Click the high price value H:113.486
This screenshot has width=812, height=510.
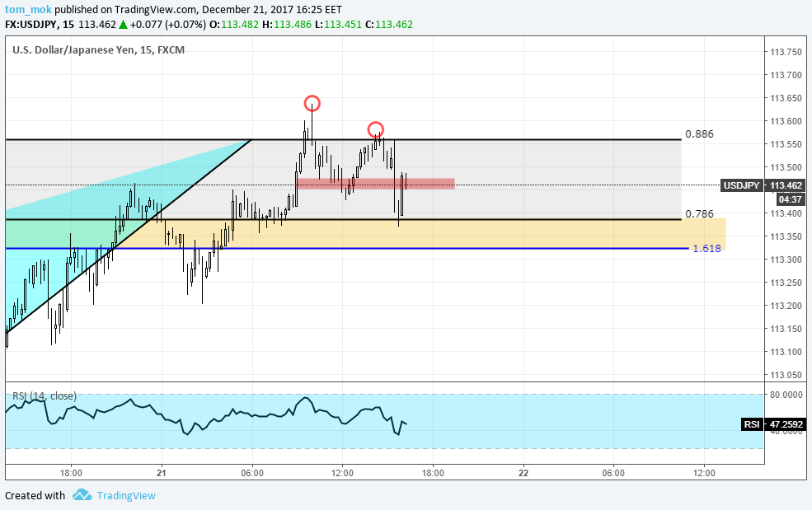pyautogui.click(x=286, y=25)
